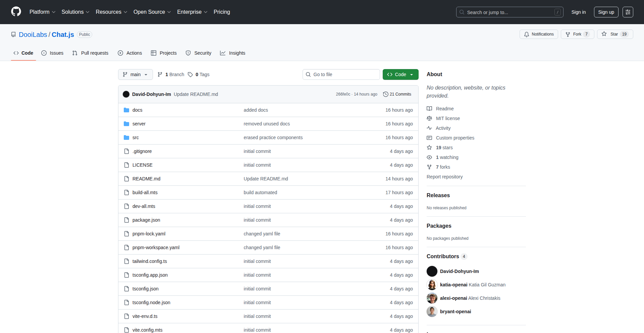644x333 pixels.
Task: Open the header menu icon beside Sign up
Action: [x=628, y=12]
